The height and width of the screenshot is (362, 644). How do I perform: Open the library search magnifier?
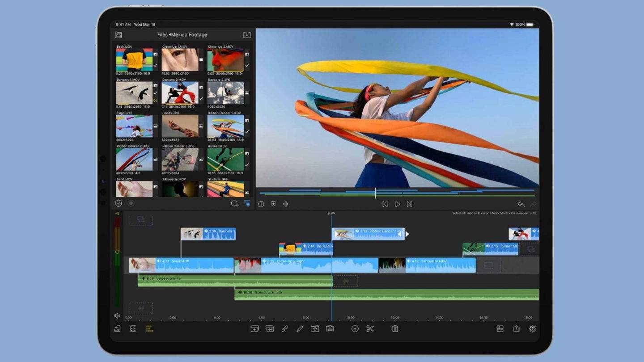click(235, 203)
